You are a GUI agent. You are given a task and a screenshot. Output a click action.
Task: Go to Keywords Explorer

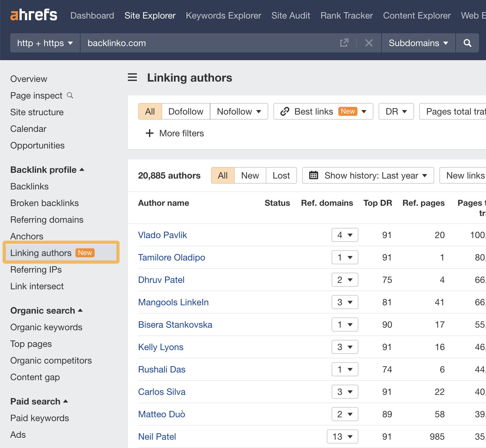[x=223, y=15]
